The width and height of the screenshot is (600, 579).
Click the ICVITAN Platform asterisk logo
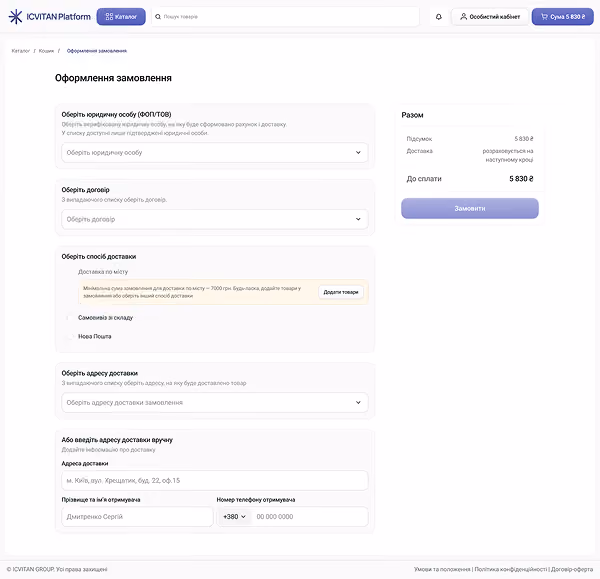tap(15, 17)
